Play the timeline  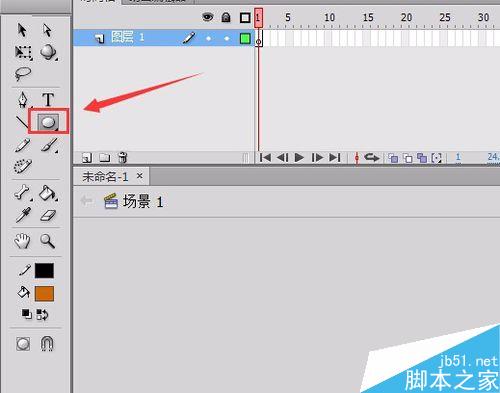[x=299, y=157]
